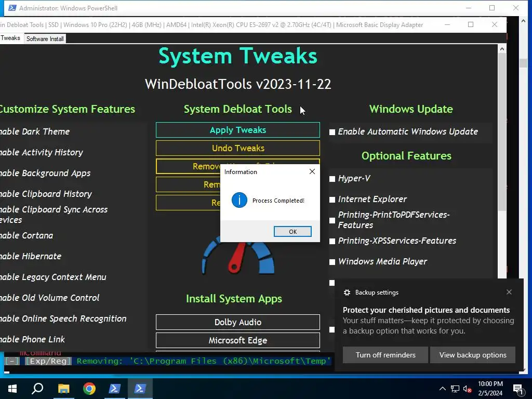Toggle the Windows Media Player checkbox

(332, 262)
